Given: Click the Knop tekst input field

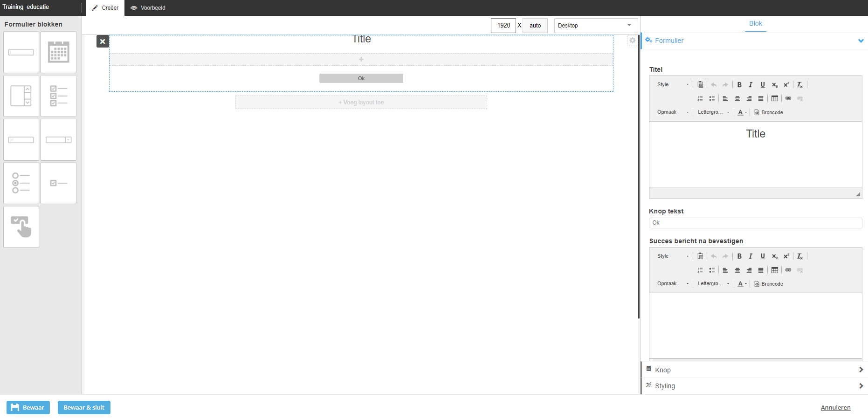Looking at the screenshot, I should (755, 223).
